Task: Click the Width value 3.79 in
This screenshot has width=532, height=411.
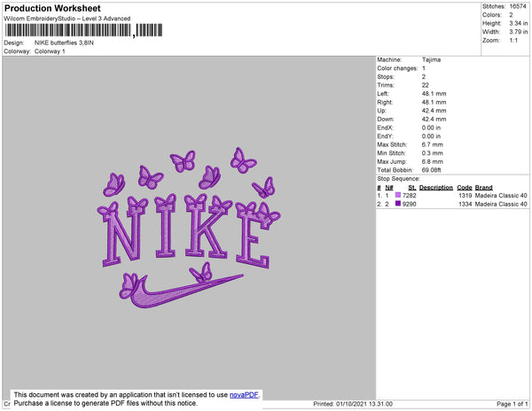Action: click(518, 32)
